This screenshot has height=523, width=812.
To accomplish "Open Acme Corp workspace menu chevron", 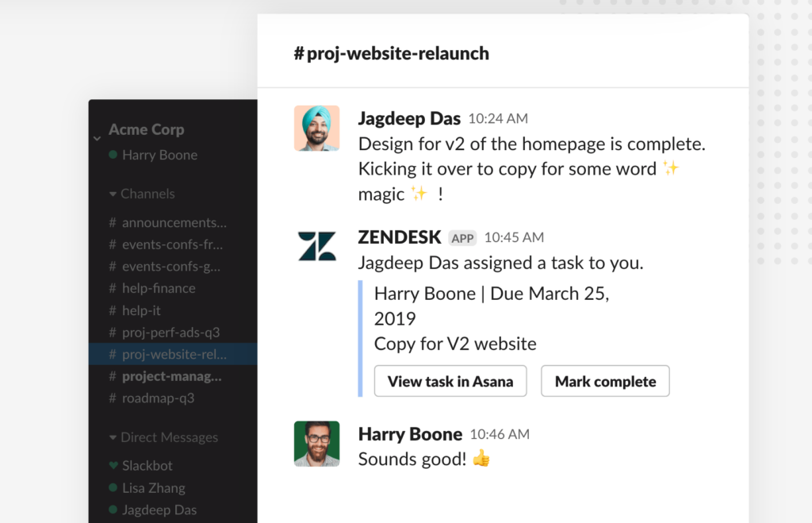I will (97, 139).
